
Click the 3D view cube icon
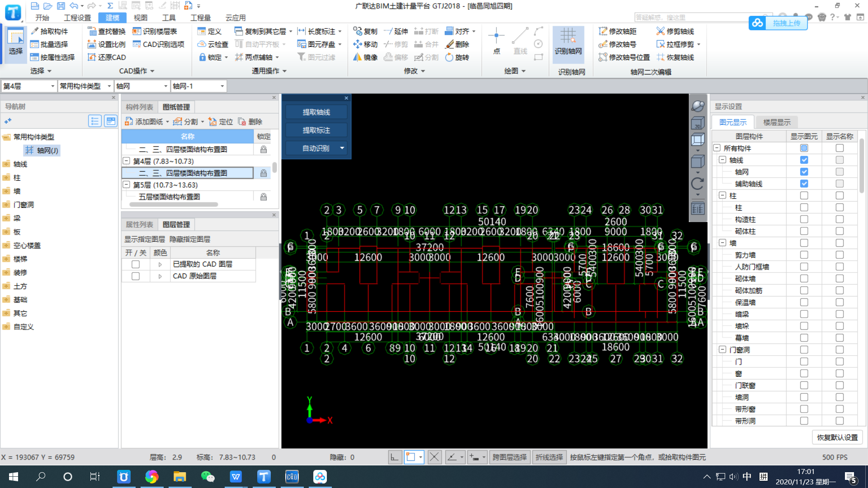click(698, 123)
